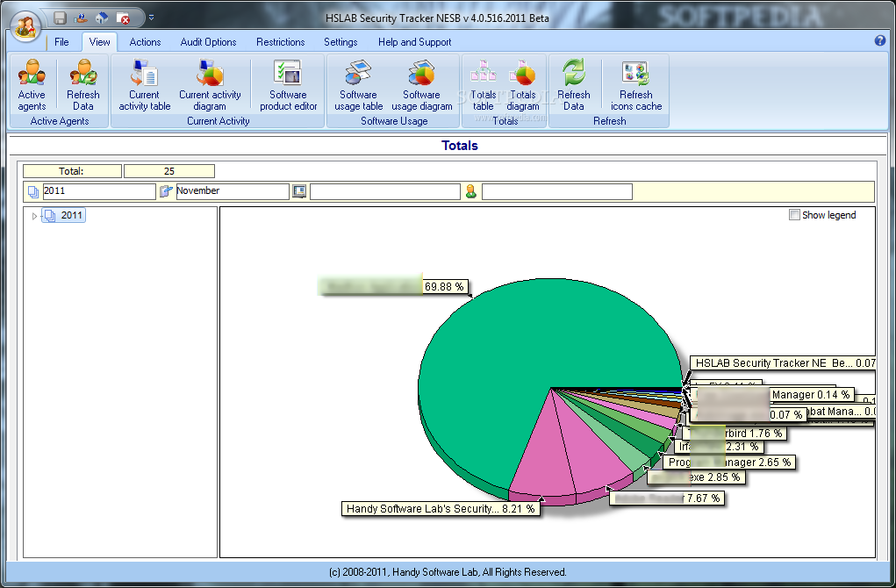This screenshot has width=896, height=588.
Task: Open the Actions tab
Action: tap(145, 42)
